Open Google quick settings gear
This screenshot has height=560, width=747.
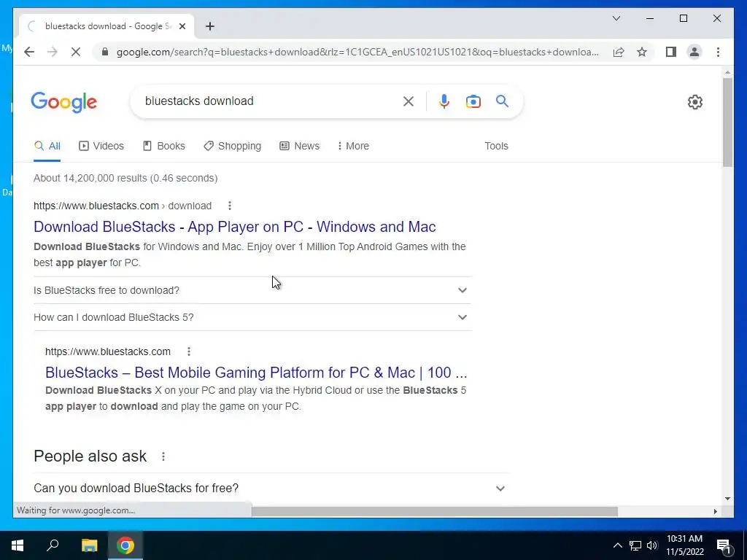[x=695, y=102]
